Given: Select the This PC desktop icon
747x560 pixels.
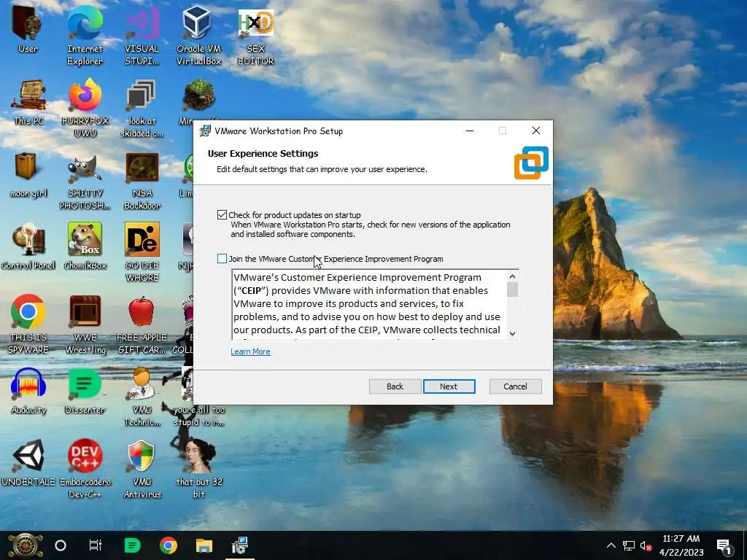Looking at the screenshot, I should click(x=28, y=102).
